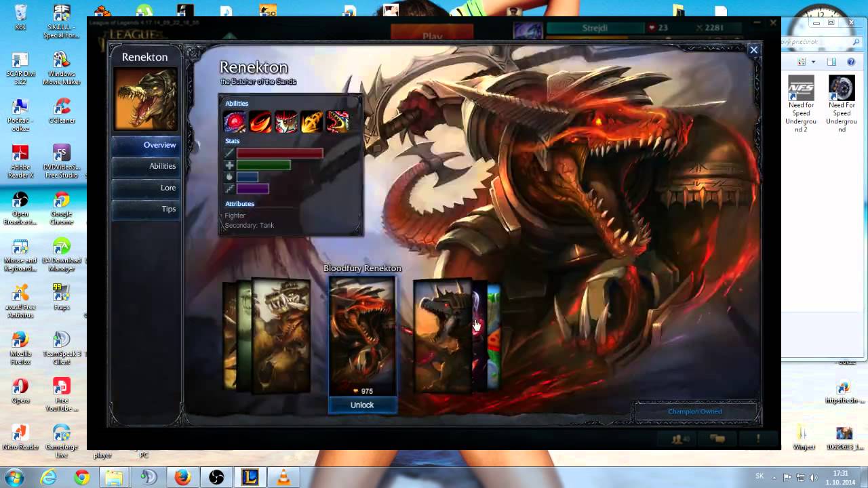Open Firefox from the taskbar
This screenshot has height=488, width=868.
tap(182, 478)
